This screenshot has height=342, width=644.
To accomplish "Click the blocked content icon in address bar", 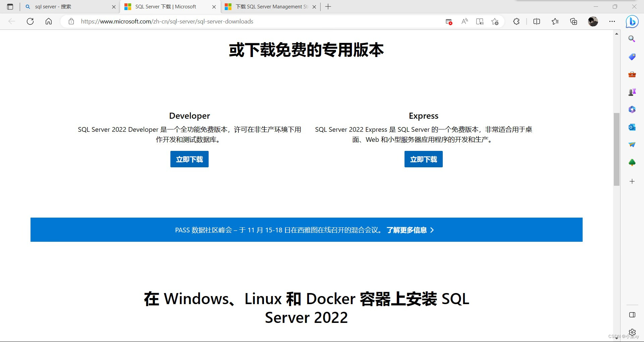I will click(449, 22).
